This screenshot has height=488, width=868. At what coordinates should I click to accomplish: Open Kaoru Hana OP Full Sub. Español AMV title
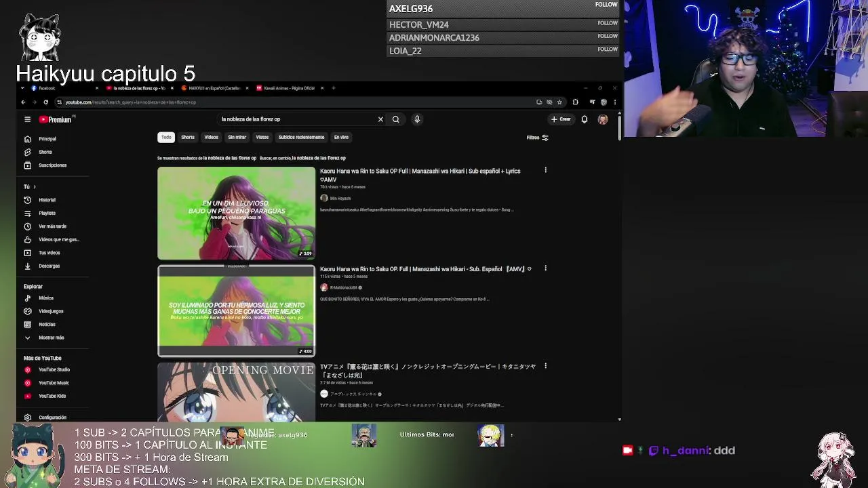click(x=425, y=269)
